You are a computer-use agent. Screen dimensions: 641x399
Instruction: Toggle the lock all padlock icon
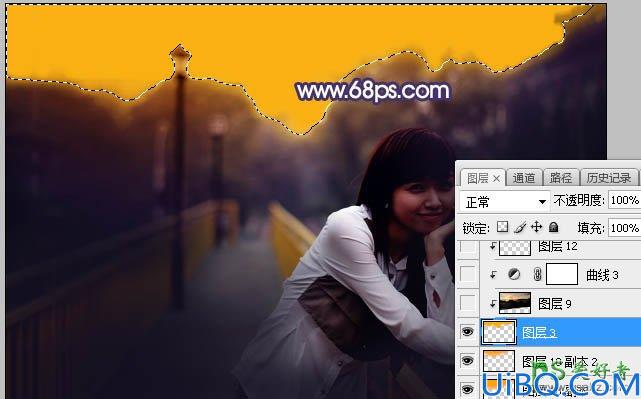click(553, 227)
